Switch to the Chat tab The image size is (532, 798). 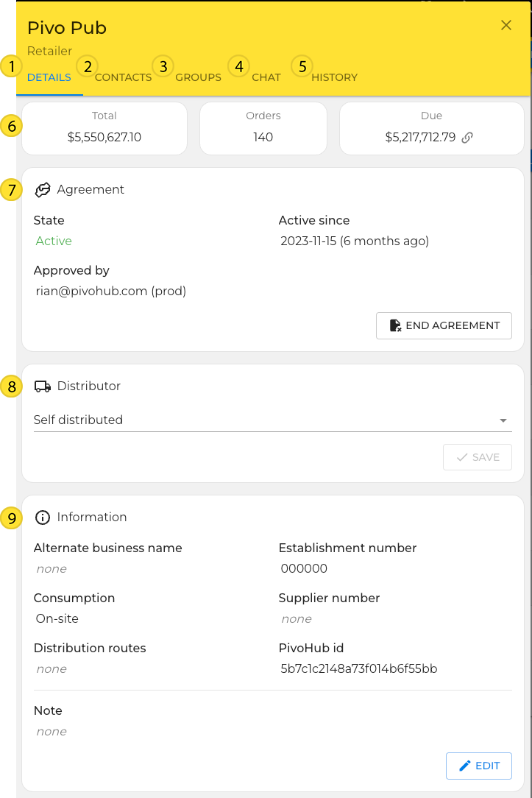[x=266, y=77]
